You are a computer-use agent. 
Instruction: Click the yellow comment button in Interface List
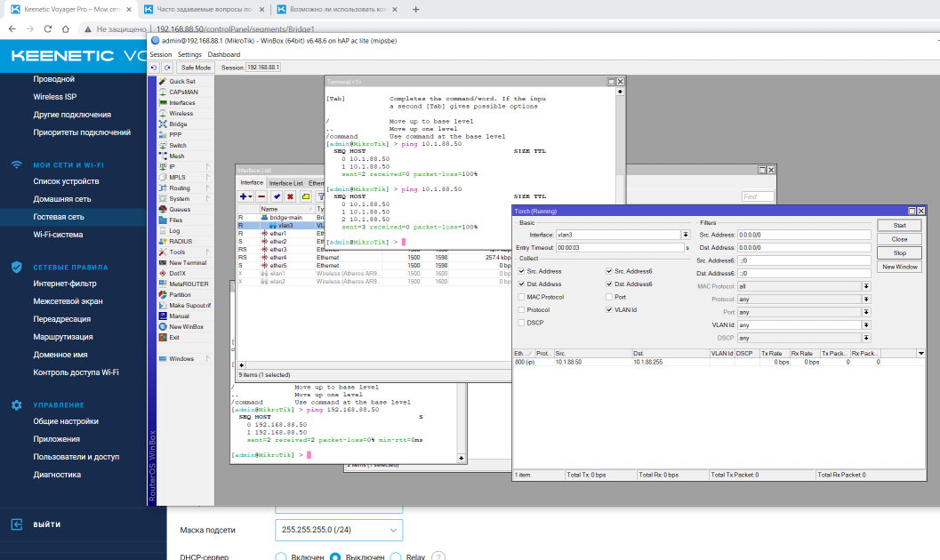[306, 196]
